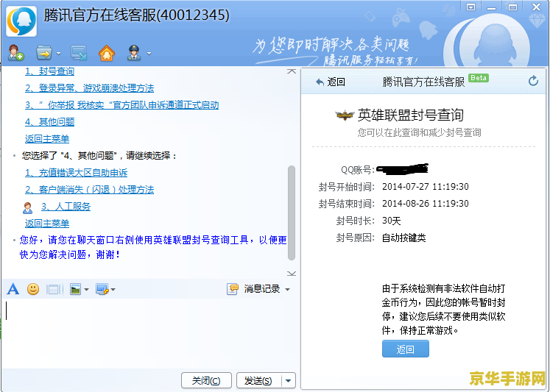550x392 pixels.
Task: Close the chat window with X
Action: pos(536,7)
